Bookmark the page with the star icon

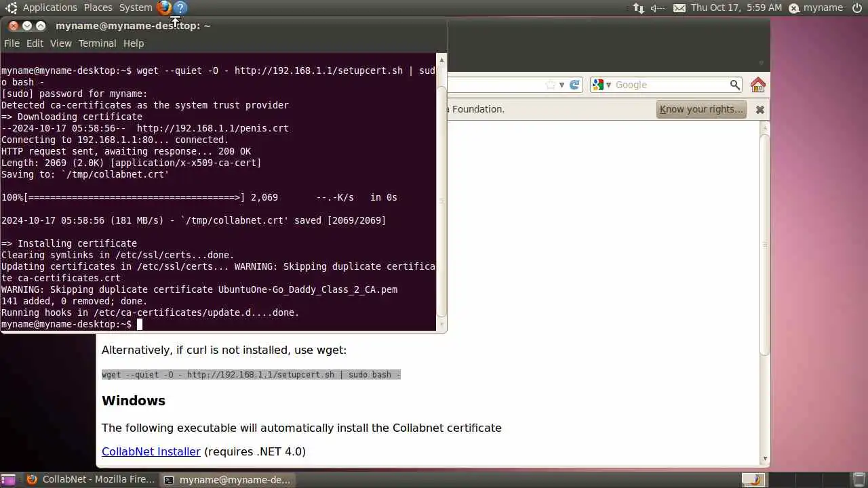[551, 85]
